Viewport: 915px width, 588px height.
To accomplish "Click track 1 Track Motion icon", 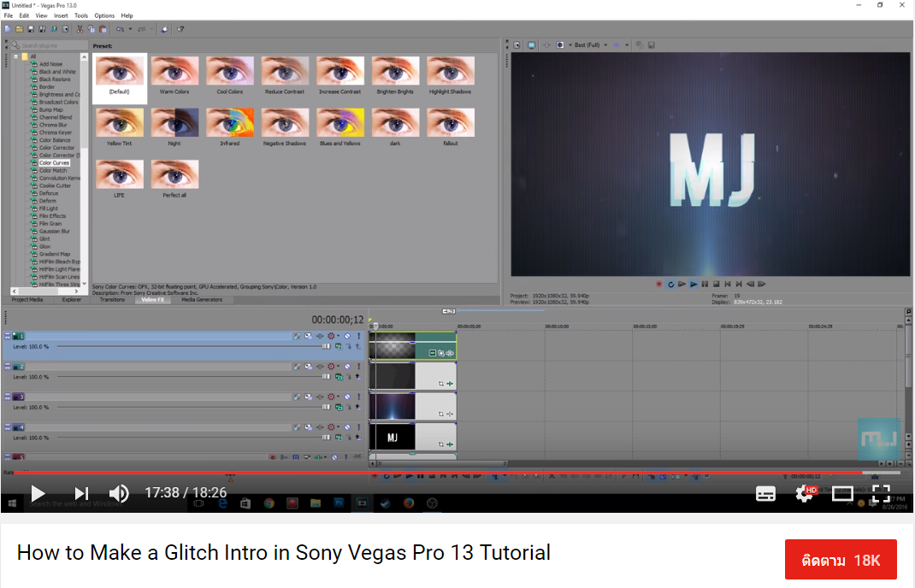I will point(308,336).
